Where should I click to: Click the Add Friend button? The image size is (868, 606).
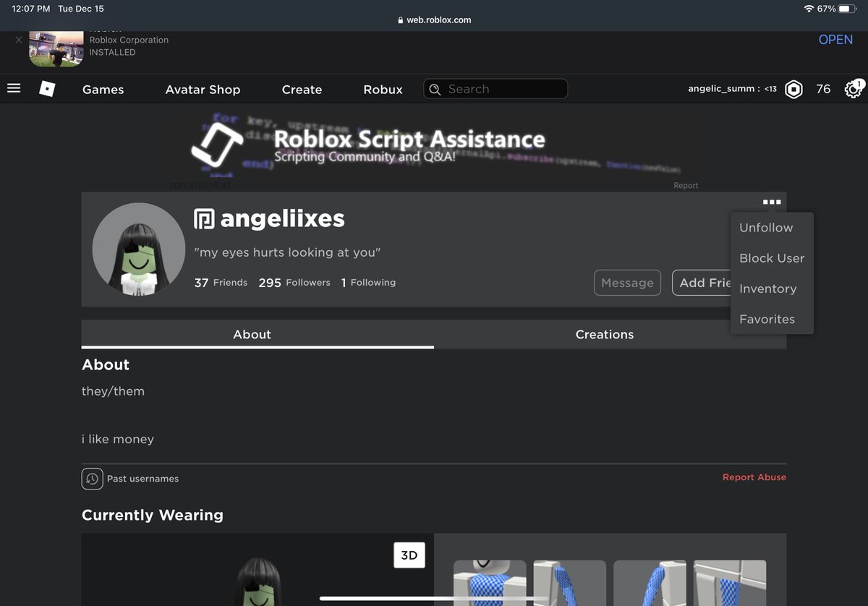pos(702,283)
